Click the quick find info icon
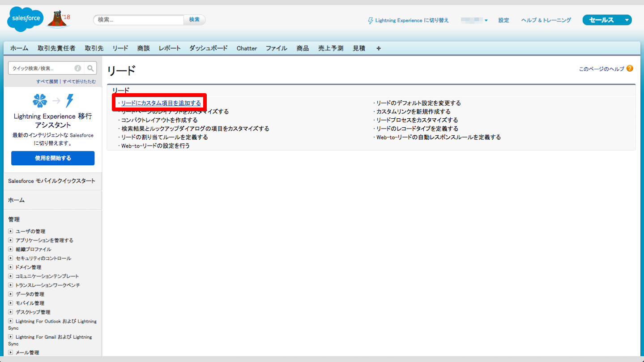This screenshot has height=362, width=644. (77, 68)
